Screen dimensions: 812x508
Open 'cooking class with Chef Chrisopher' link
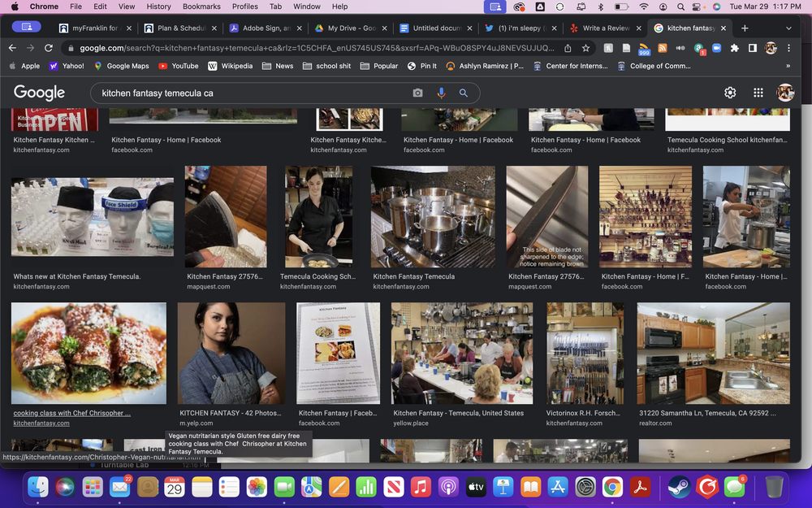click(x=71, y=413)
